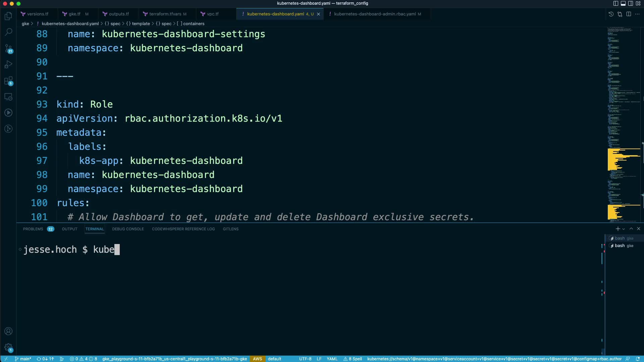Open the Run and Debug view
This screenshot has height=362, width=644.
click(8, 64)
